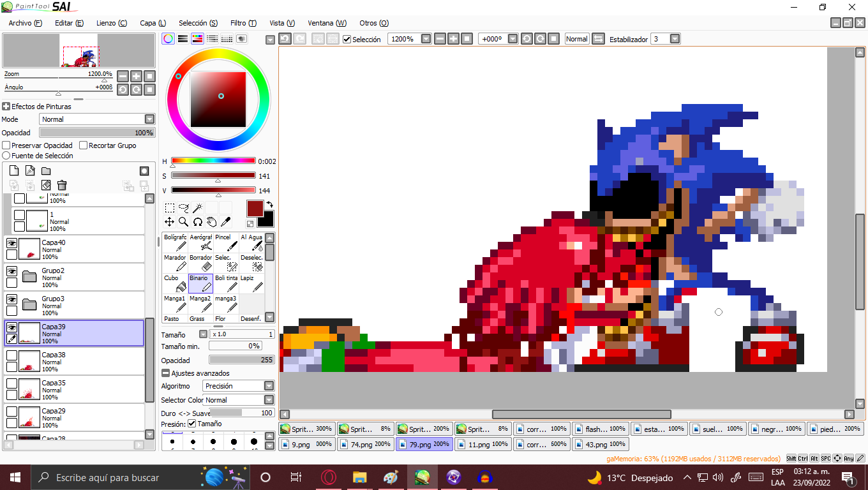Select the Rotate canvas tool
The width and height of the screenshot is (868, 490).
pos(197,222)
